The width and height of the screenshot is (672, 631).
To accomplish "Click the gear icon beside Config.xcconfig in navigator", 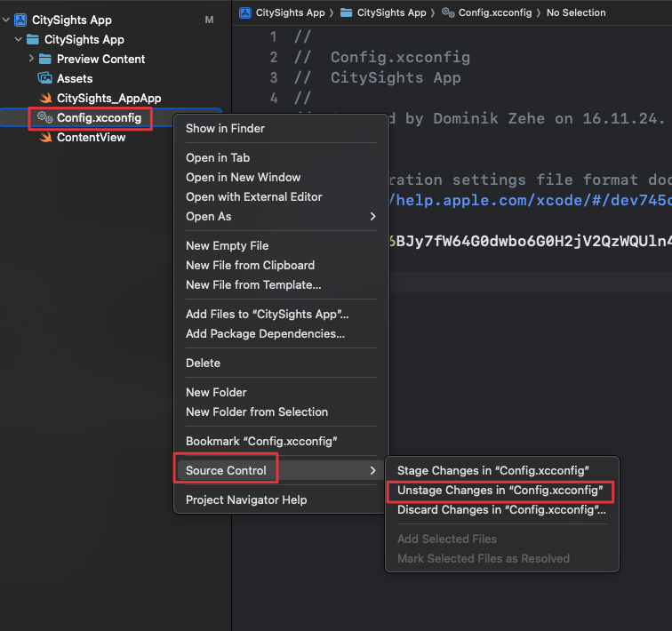I will 44,117.
